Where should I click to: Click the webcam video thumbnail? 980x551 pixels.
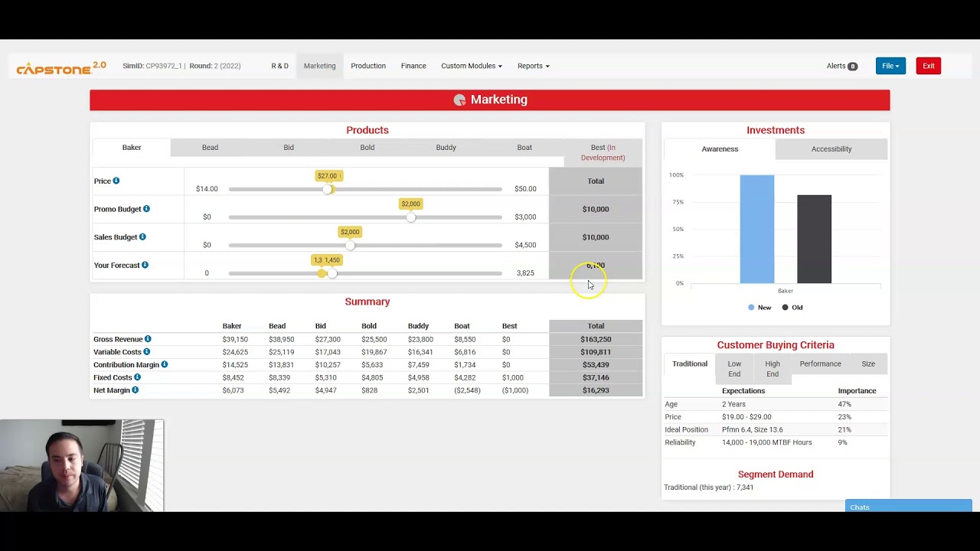82,465
